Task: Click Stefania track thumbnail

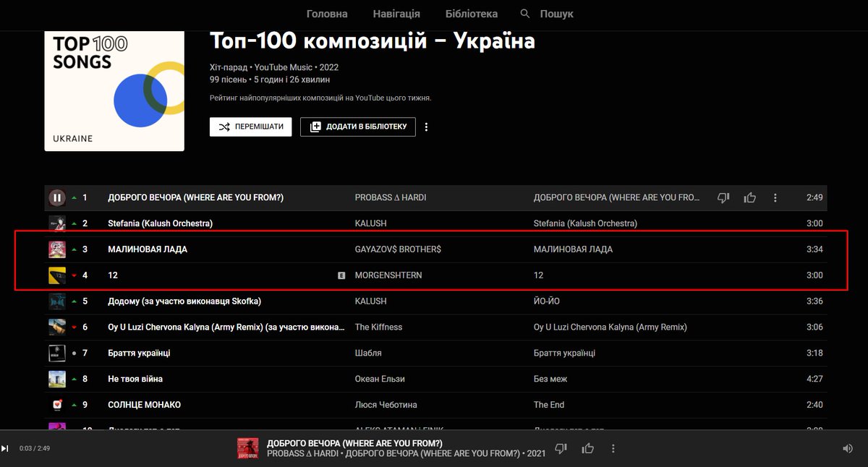Action: click(x=57, y=223)
